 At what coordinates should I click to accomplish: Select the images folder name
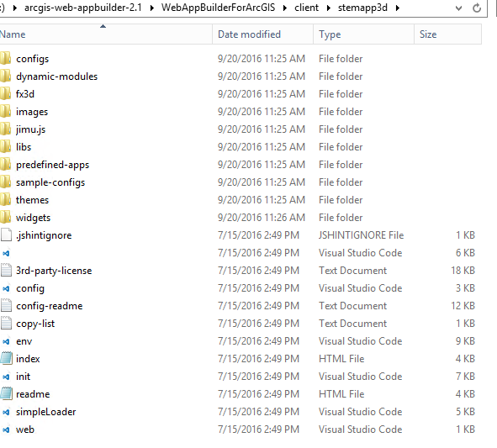tap(32, 112)
